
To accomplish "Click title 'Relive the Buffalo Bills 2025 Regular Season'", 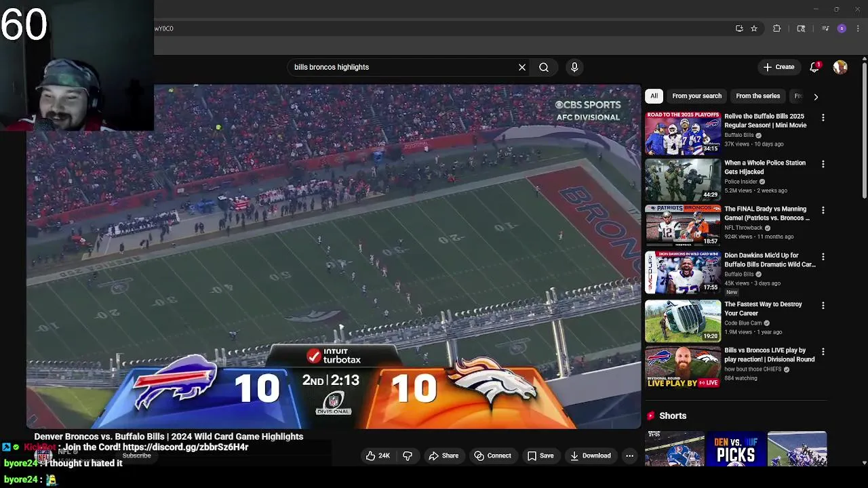I will click(765, 121).
